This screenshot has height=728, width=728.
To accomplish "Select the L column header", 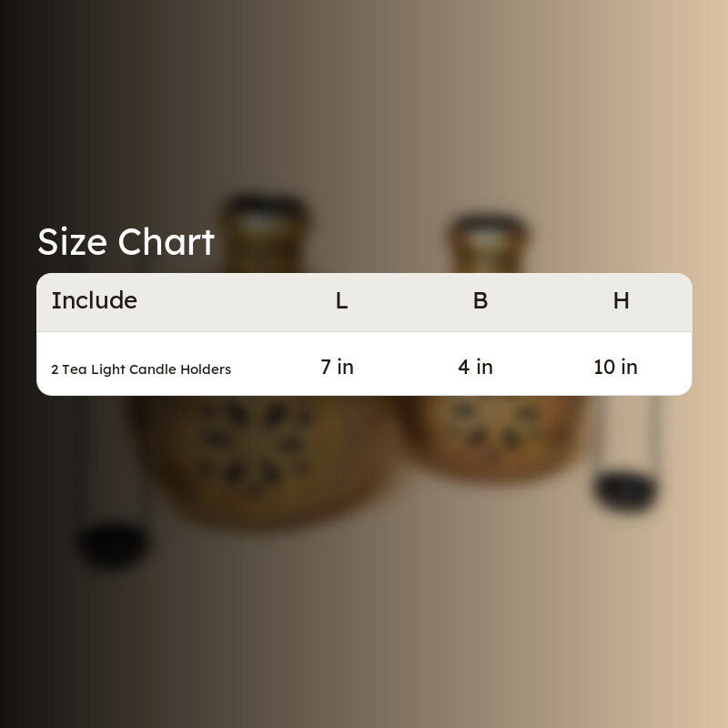I will pyautogui.click(x=342, y=301).
